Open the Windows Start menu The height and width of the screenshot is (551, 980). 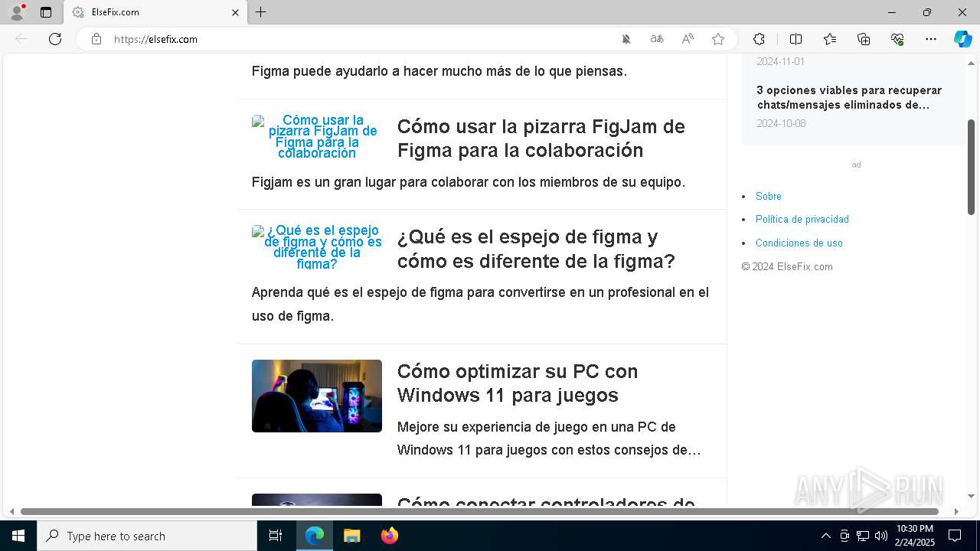18,536
